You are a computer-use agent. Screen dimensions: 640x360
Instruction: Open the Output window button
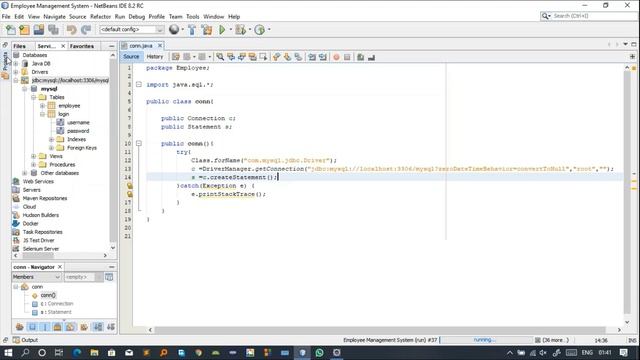[25, 340]
